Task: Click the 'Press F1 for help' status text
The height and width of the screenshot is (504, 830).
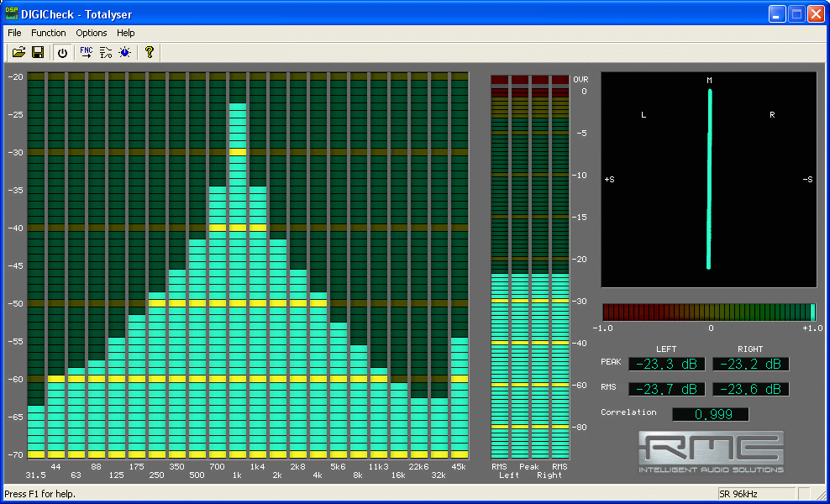Action: [39, 494]
